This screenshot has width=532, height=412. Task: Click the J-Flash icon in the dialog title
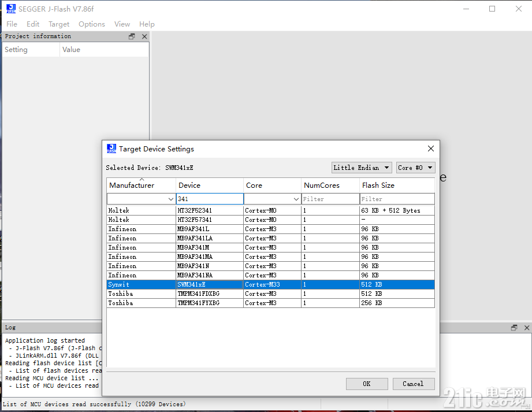tap(111, 149)
